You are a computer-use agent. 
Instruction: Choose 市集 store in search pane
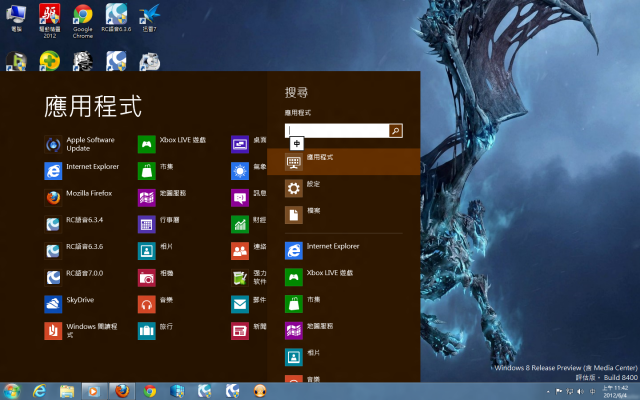point(344,304)
